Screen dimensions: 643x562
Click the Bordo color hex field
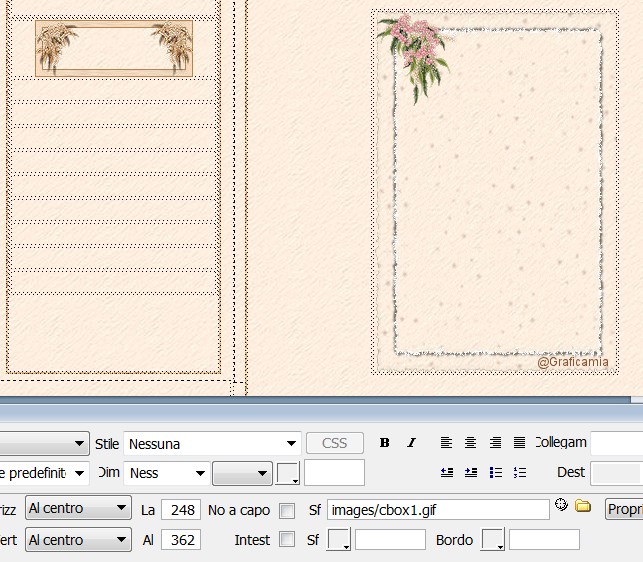pos(544,539)
